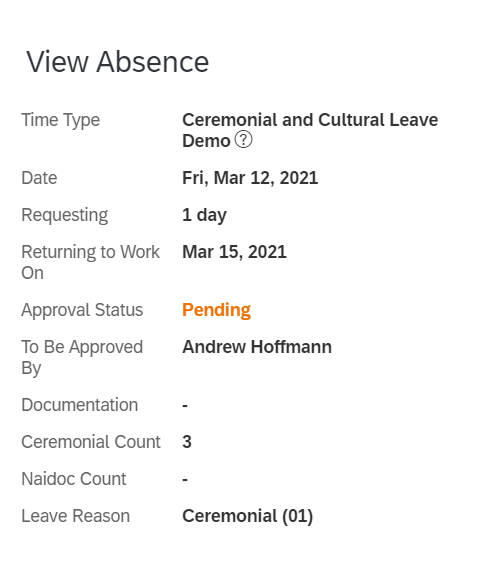Click the Leave Reason label

[x=76, y=516]
